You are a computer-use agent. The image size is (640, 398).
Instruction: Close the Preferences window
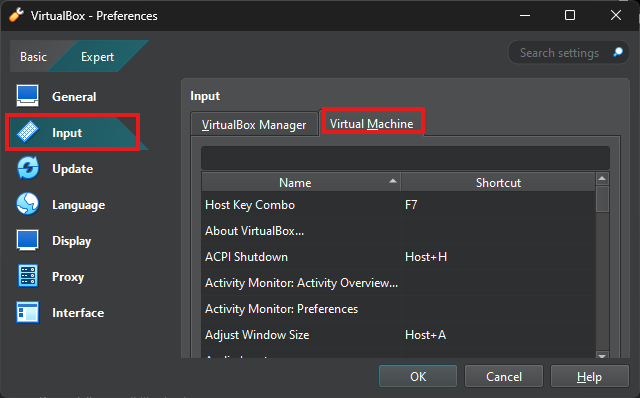point(616,16)
